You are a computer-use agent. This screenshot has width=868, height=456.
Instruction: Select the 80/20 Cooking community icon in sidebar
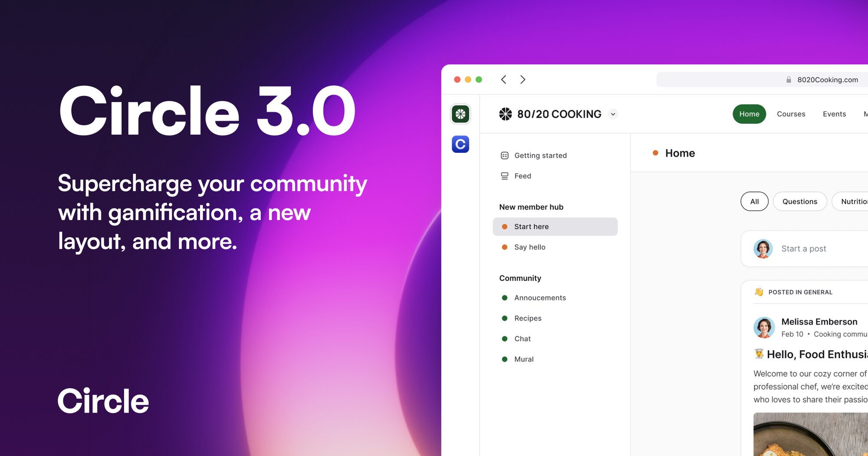[x=460, y=114]
